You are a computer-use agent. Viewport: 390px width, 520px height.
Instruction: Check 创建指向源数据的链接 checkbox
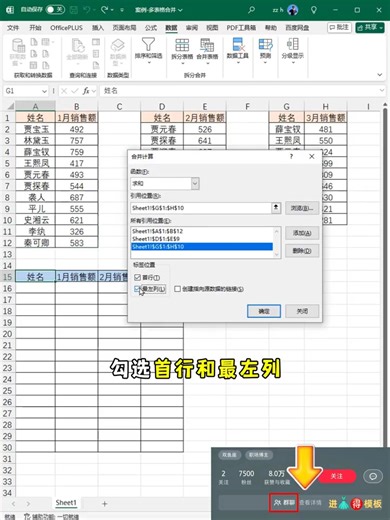[177, 289]
